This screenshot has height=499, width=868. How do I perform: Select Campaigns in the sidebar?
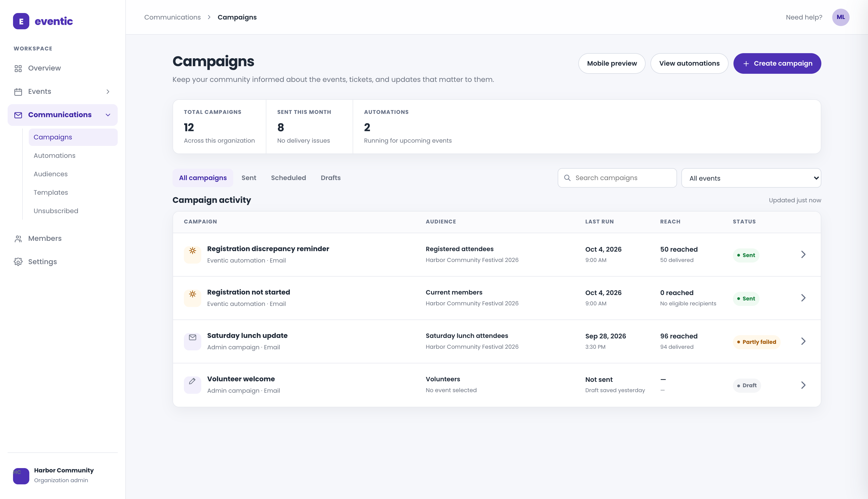(x=73, y=137)
